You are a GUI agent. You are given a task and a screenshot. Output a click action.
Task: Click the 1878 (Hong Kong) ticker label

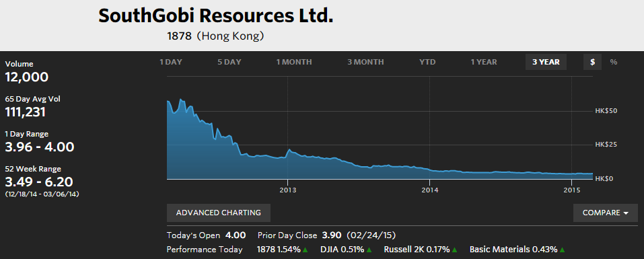click(215, 36)
